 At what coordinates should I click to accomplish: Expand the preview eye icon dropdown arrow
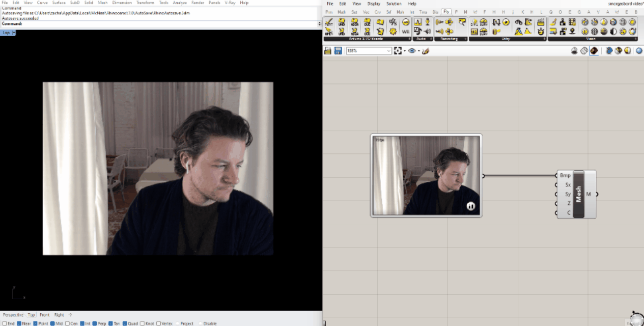click(418, 51)
